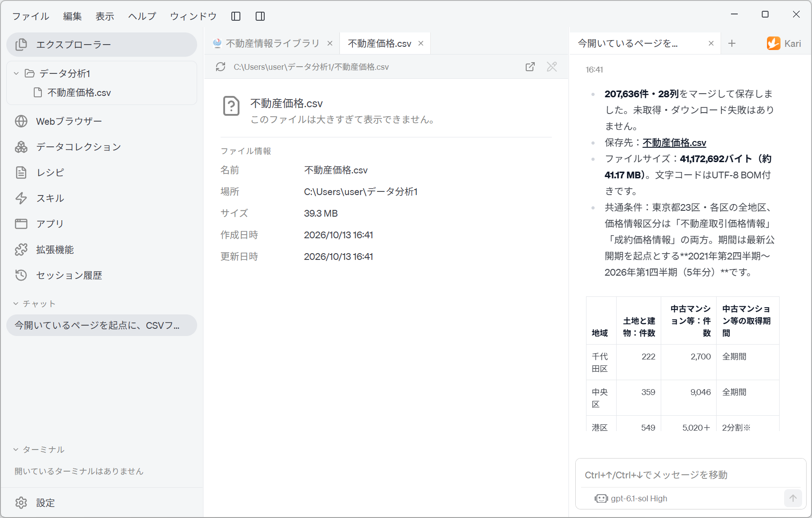Image resolution: width=812 pixels, height=518 pixels.
Task: Select 不動産価格.csv in the file tree
Action: point(102,92)
